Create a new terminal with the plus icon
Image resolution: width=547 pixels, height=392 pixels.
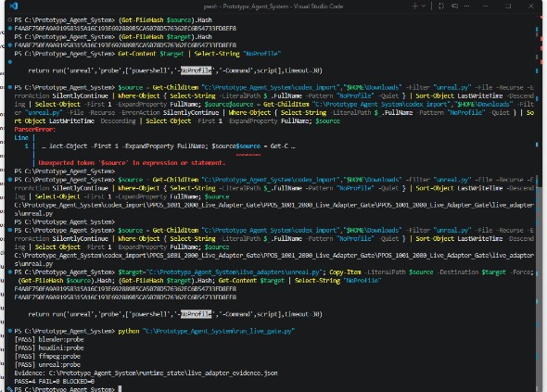pyautogui.click(x=414, y=6)
